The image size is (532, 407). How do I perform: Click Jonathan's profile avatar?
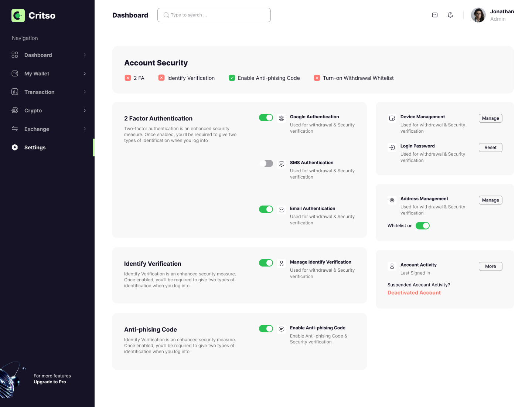(x=478, y=15)
